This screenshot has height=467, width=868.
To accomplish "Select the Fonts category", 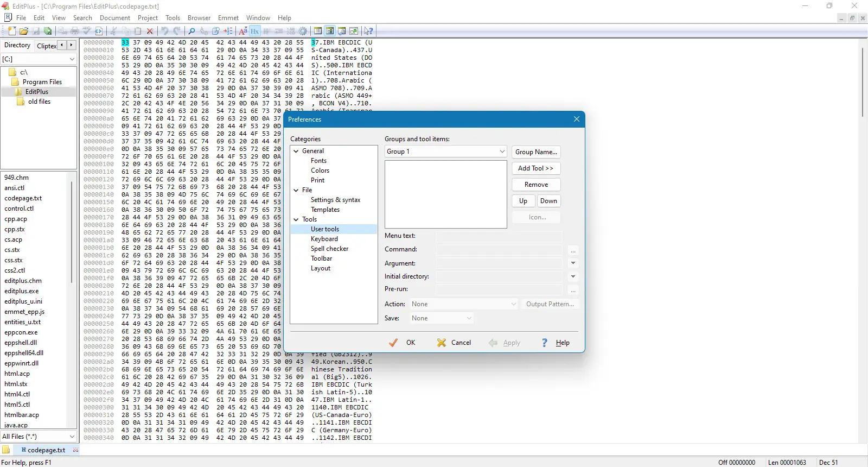I will (318, 161).
